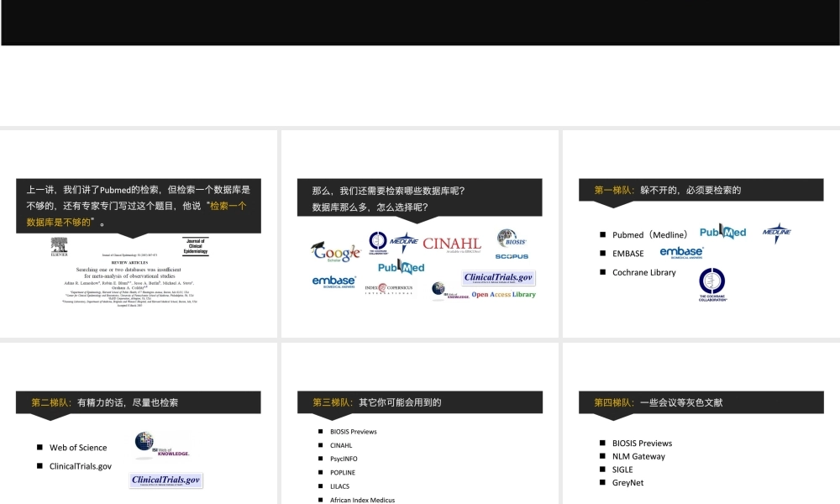Select the Elsevier logo on the journal article
Viewport: 840px width, 504px height.
[59, 246]
